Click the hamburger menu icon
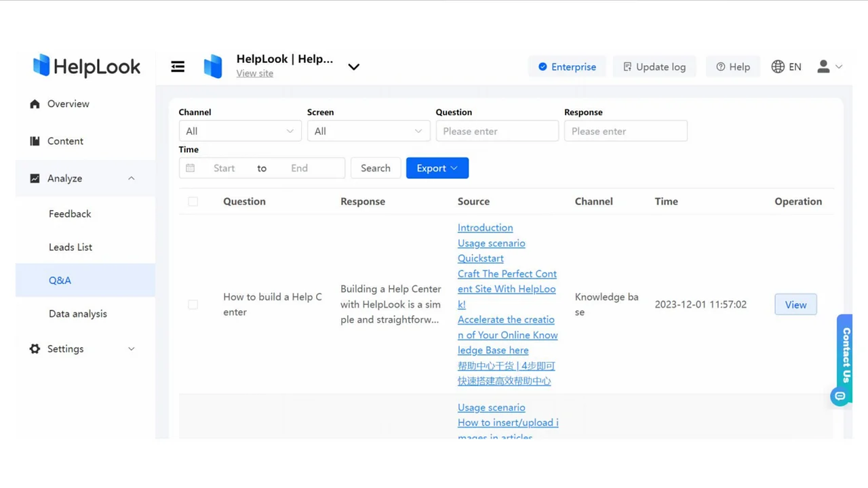 pyautogui.click(x=177, y=66)
